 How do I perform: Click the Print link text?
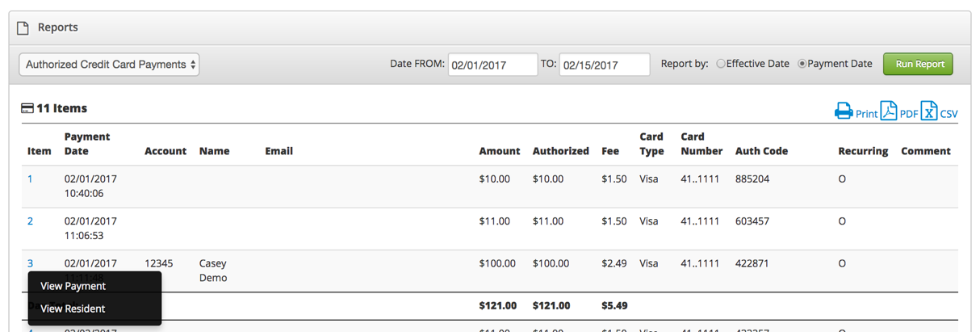pyautogui.click(x=866, y=114)
